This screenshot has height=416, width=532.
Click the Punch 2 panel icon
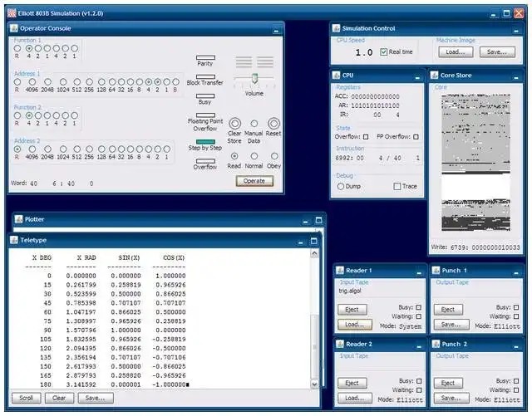point(436,344)
